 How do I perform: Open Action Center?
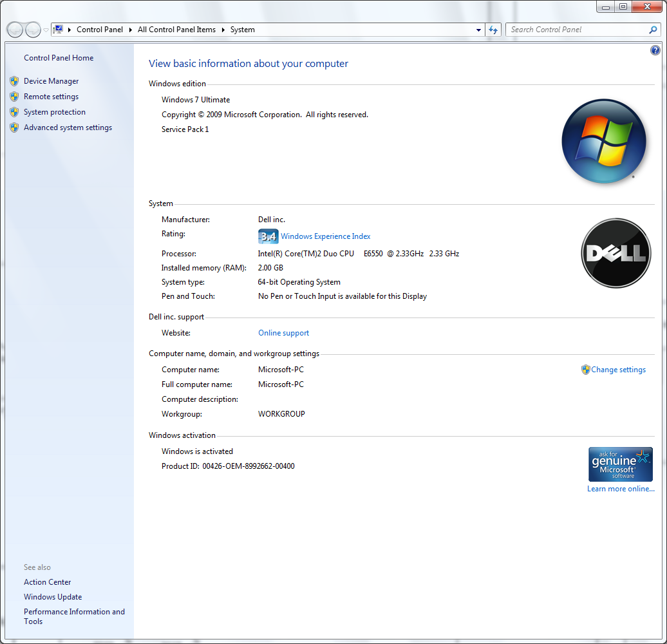click(47, 582)
